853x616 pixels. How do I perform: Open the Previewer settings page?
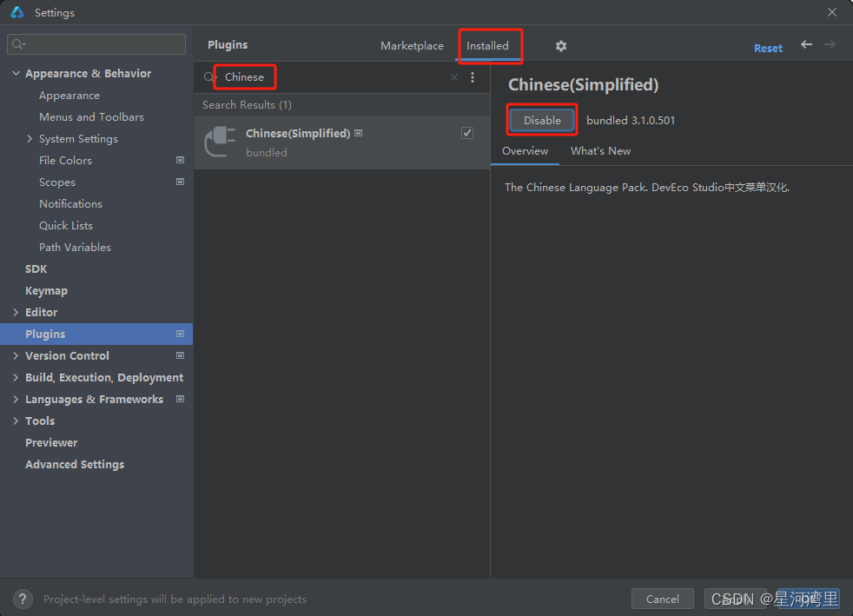51,442
